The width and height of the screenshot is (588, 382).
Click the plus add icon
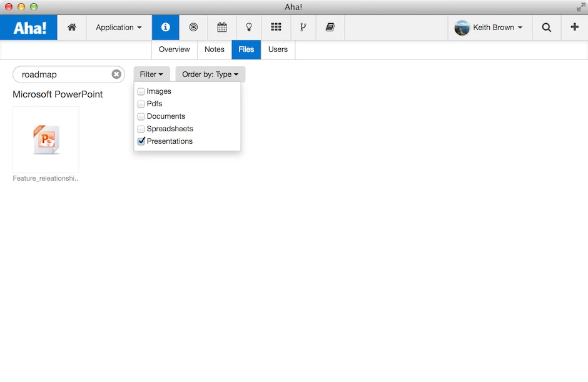[x=574, y=27]
